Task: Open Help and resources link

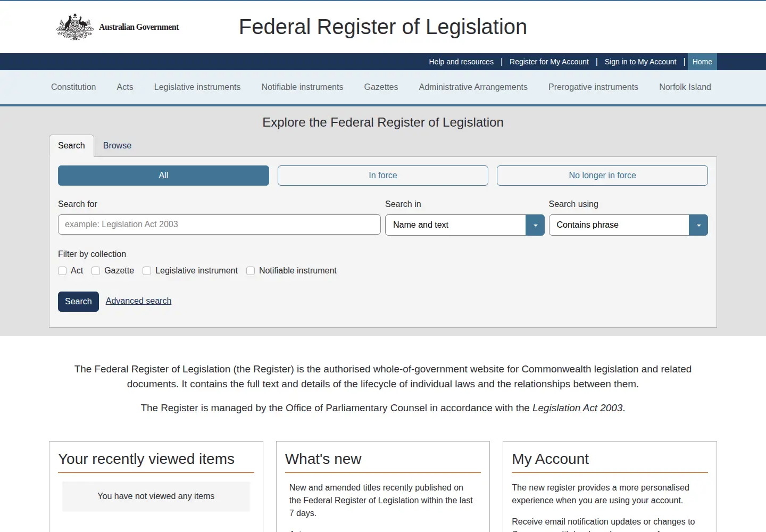Action: pyautogui.click(x=461, y=62)
